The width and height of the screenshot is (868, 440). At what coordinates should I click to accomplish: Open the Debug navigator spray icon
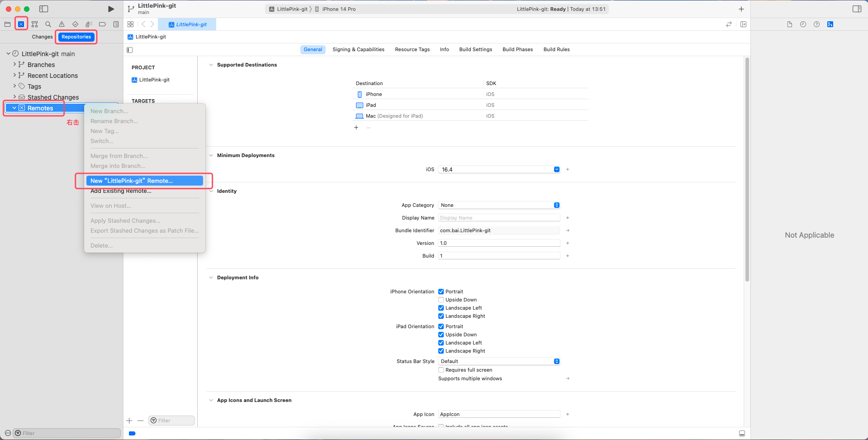pos(89,24)
